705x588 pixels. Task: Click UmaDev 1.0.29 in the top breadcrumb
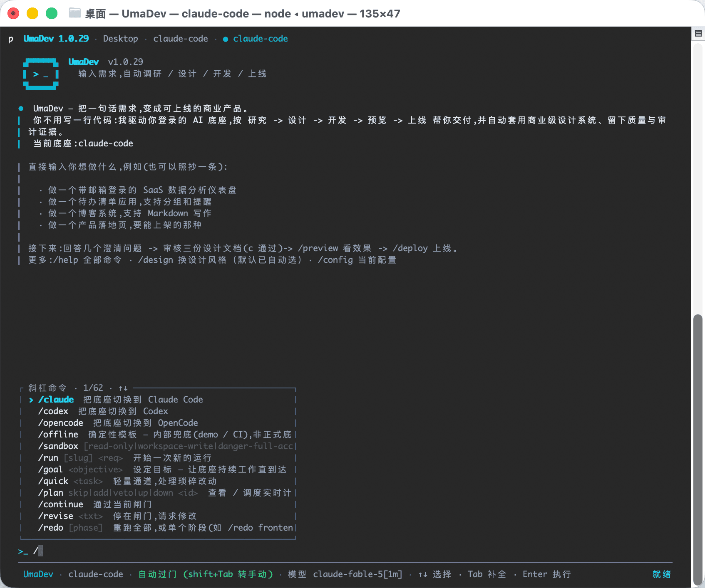tap(56, 39)
